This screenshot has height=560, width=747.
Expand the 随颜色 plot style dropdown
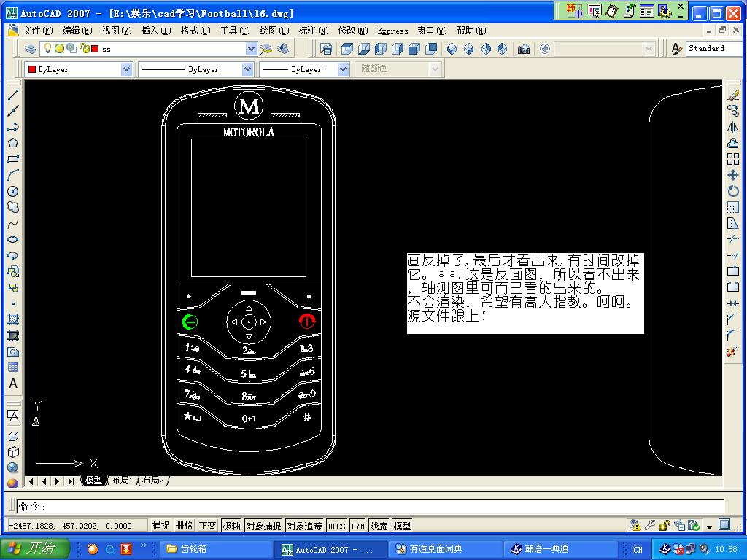pos(435,69)
